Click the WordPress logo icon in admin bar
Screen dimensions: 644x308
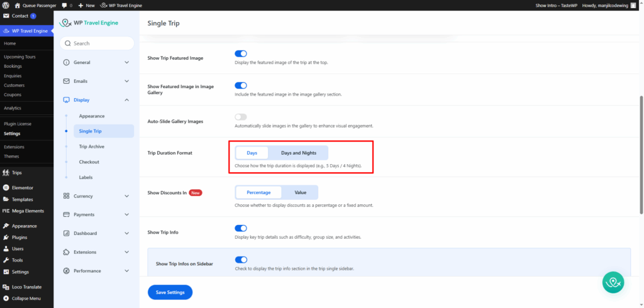pyautogui.click(x=6, y=5)
